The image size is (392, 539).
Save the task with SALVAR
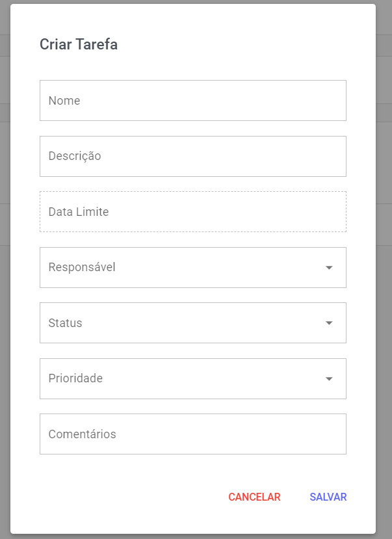(328, 497)
